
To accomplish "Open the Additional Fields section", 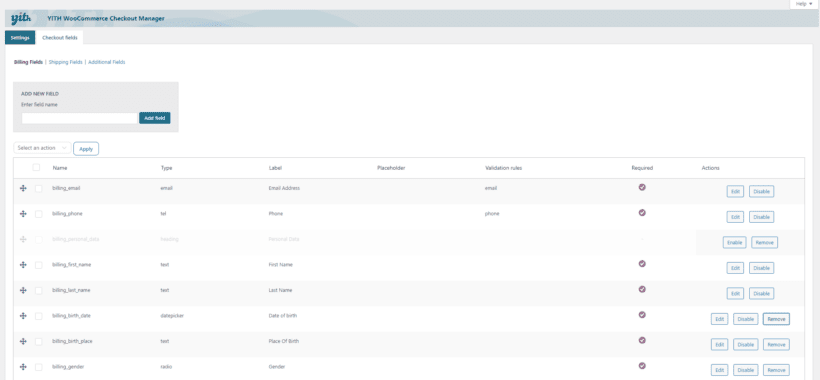I will [107, 62].
